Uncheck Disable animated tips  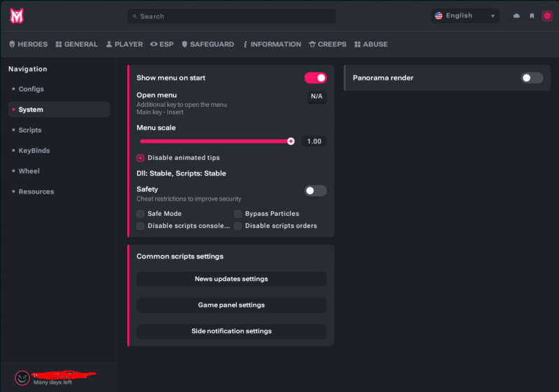[x=140, y=158]
